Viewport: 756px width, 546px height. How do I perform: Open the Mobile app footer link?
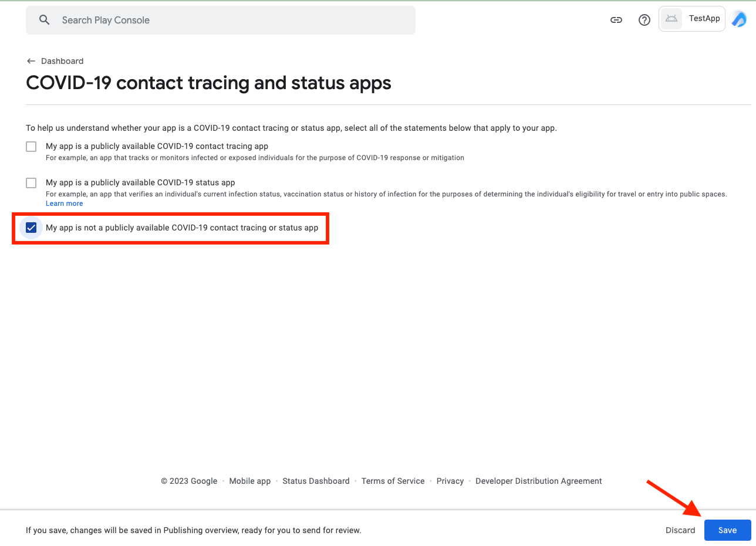point(250,481)
